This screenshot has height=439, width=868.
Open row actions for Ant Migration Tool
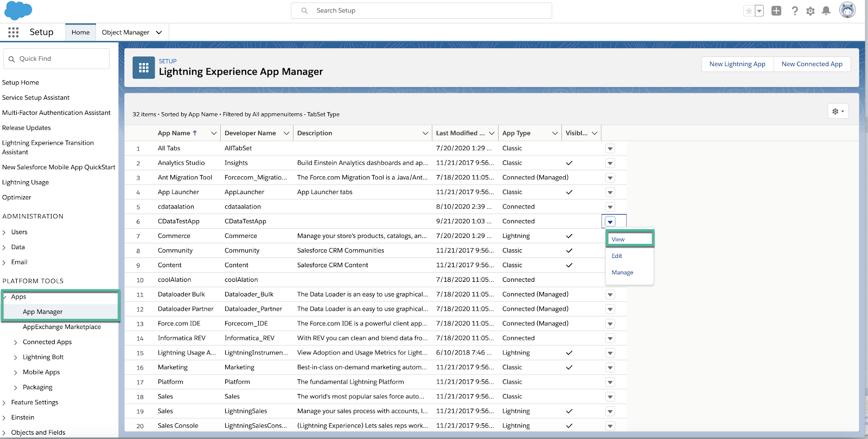610,178
